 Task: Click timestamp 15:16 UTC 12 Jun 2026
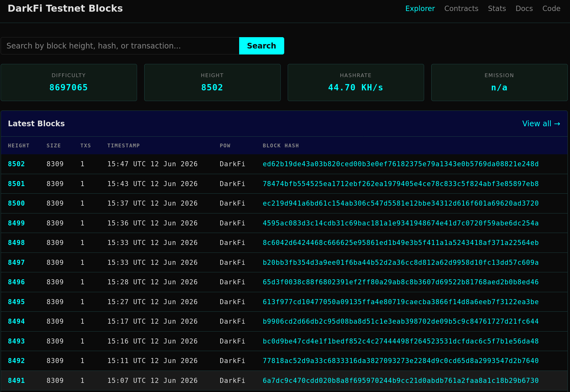(x=153, y=341)
